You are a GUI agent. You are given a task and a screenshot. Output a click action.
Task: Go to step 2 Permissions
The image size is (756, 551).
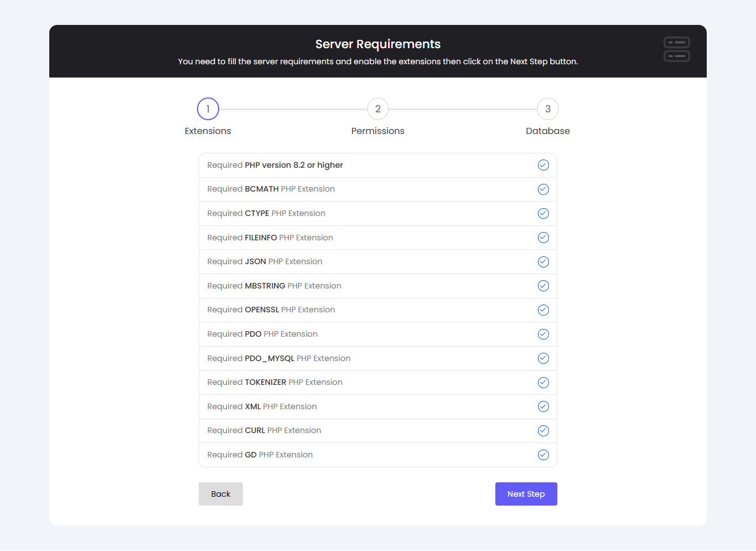click(378, 109)
